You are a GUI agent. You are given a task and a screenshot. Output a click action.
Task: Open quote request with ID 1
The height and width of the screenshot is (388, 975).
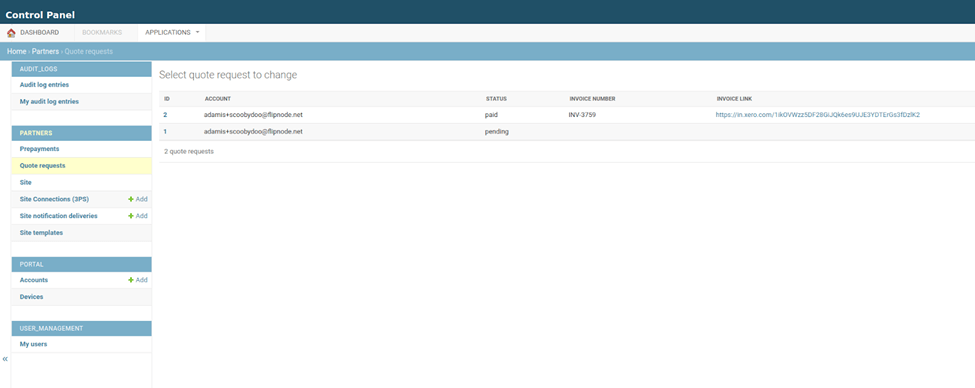click(165, 132)
